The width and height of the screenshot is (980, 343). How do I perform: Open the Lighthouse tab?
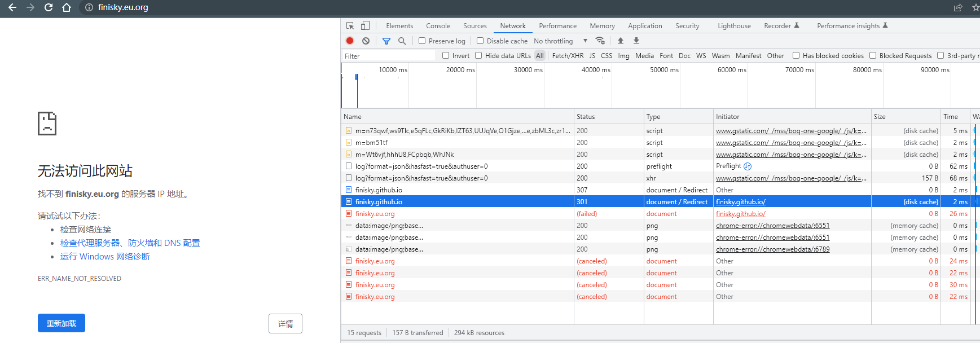click(x=734, y=26)
